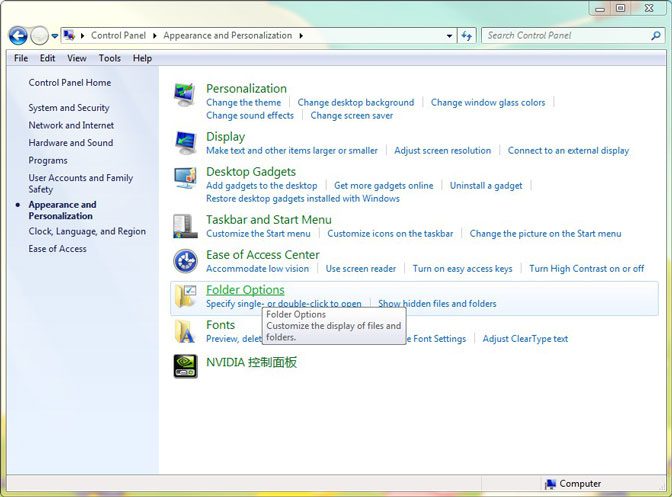Open the Desktop Gadgets heading

coord(251,172)
